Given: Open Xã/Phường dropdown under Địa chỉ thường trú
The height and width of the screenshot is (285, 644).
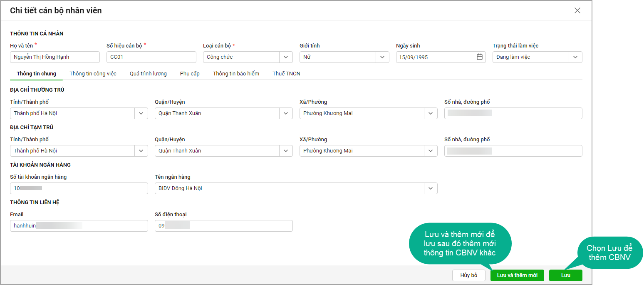Looking at the screenshot, I should (431, 113).
